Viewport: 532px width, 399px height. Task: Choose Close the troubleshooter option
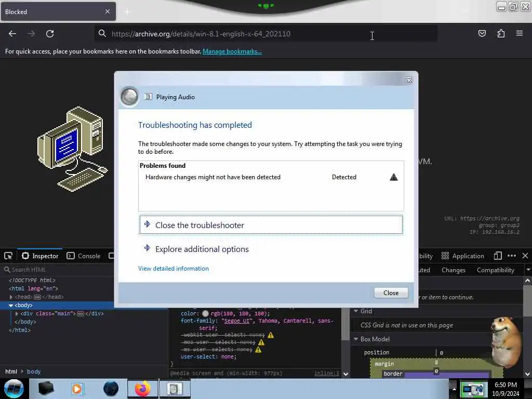click(x=271, y=225)
